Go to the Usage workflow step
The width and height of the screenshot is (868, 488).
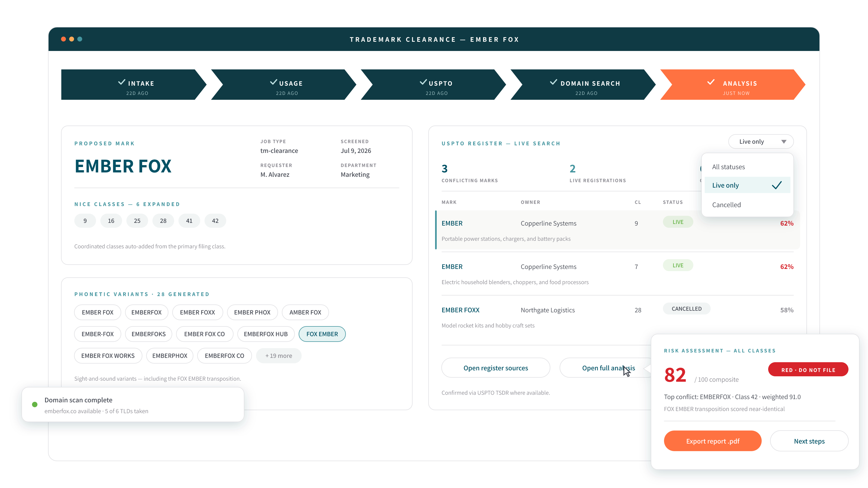click(x=284, y=85)
